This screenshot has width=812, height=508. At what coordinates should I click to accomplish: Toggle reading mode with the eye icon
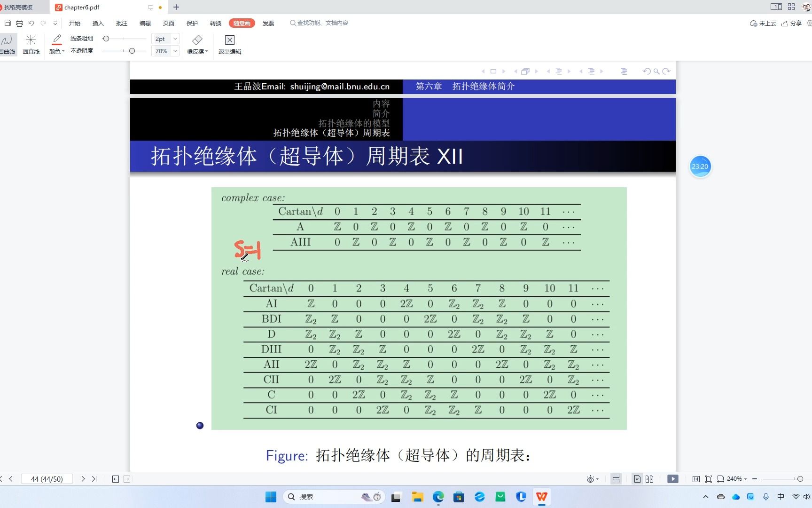point(590,479)
